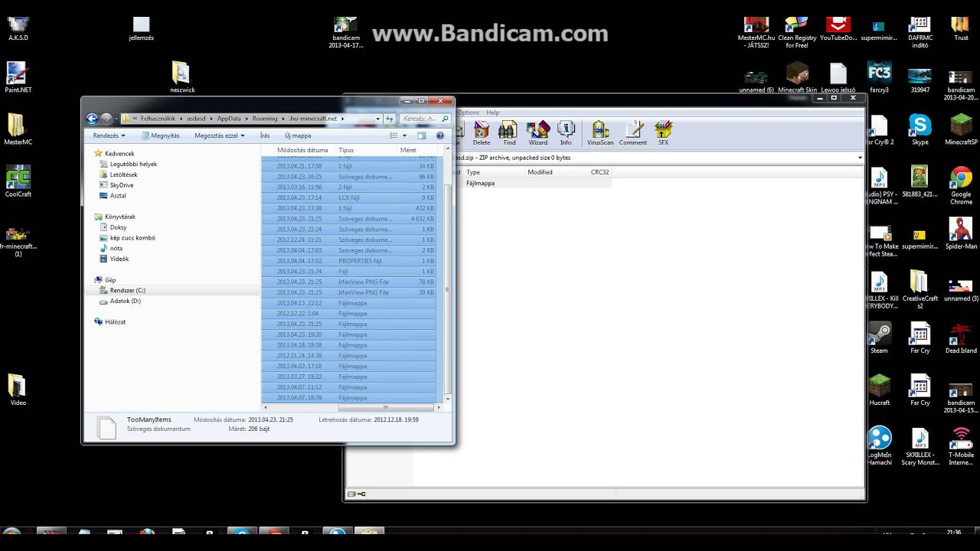Sort by Típus column in Explorer
Viewport: 980px width, 551px height.
pos(346,150)
